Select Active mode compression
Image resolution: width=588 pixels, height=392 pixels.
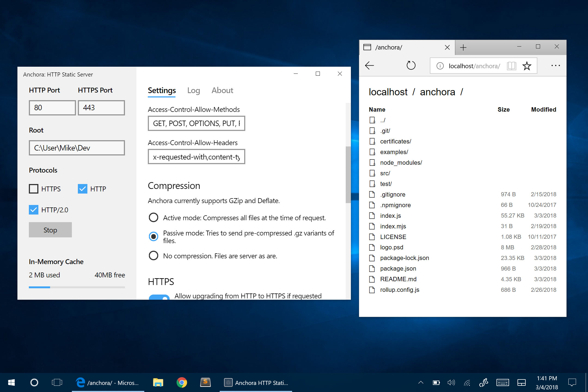(x=154, y=218)
